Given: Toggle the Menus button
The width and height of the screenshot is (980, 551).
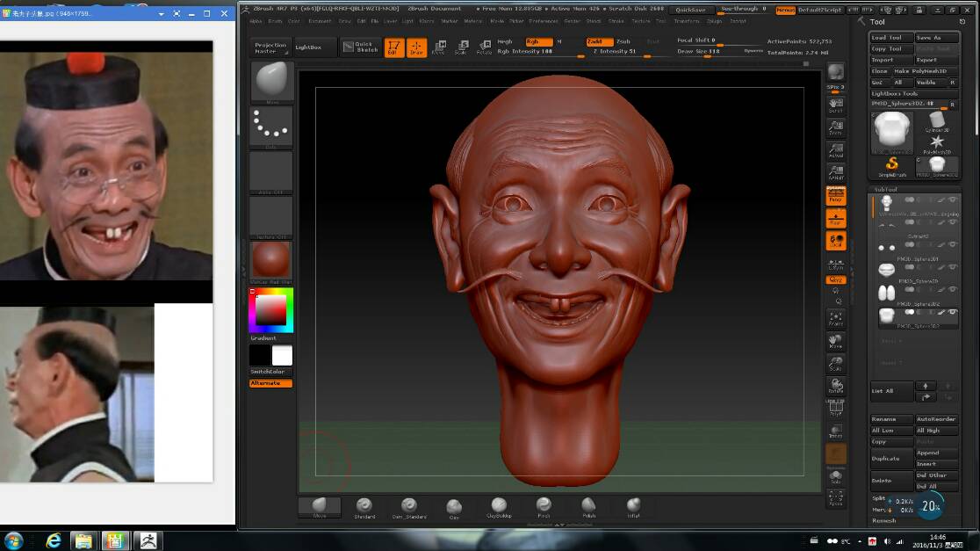Looking at the screenshot, I should 786,10.
